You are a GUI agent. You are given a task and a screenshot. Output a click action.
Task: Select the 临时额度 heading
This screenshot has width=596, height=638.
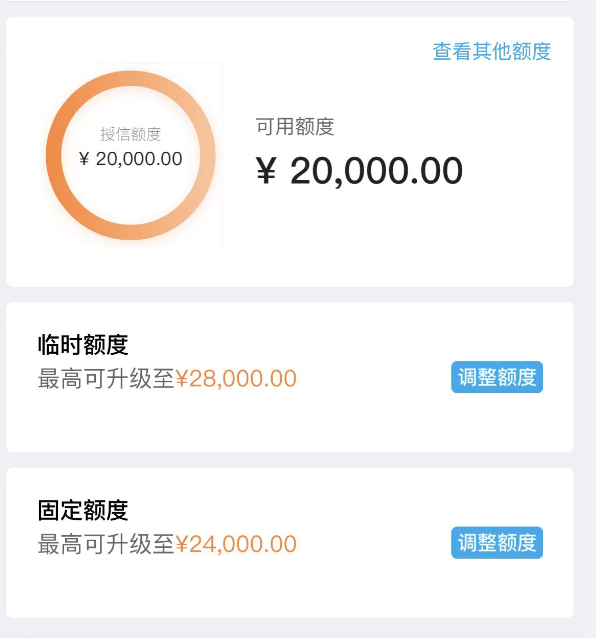click(x=83, y=345)
